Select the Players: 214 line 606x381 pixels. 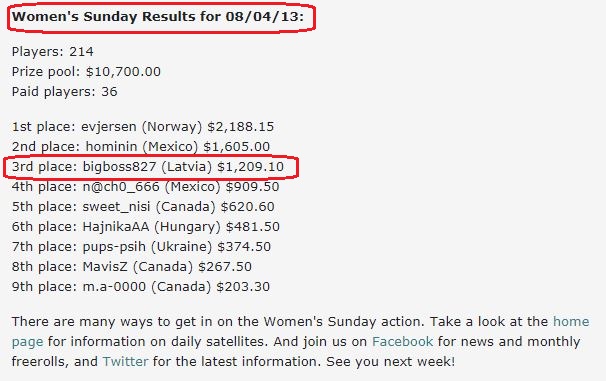click(x=53, y=51)
